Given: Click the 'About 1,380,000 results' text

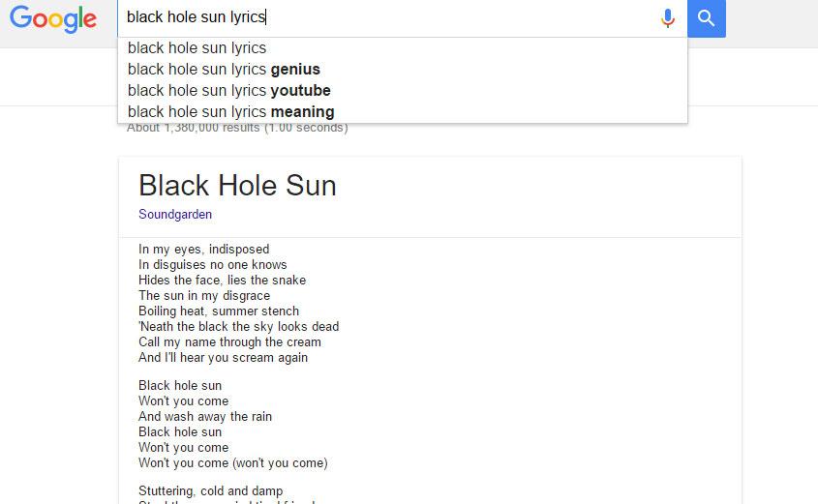Looking at the screenshot, I should click(237, 129).
